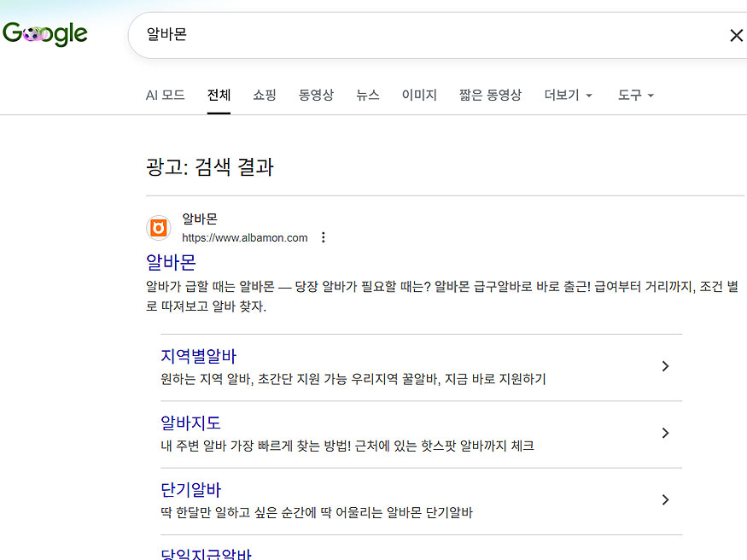Open the 지역별알바 sitelink
Screen dimensions: 747x560
point(199,356)
